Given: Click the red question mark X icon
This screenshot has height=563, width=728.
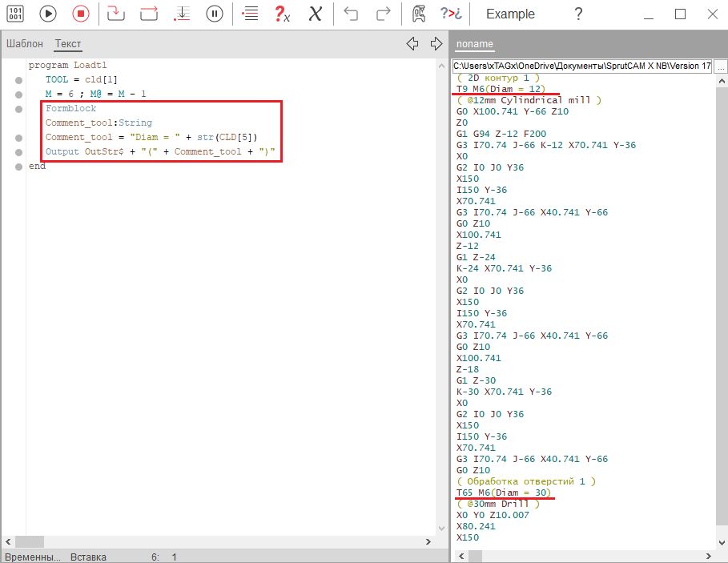Looking at the screenshot, I should [x=282, y=14].
